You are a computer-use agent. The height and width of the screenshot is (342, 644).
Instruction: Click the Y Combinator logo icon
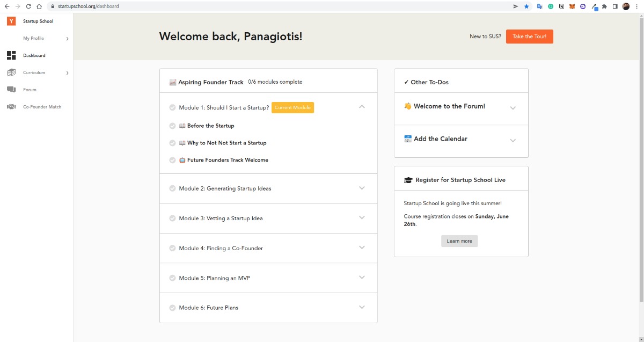click(x=11, y=21)
